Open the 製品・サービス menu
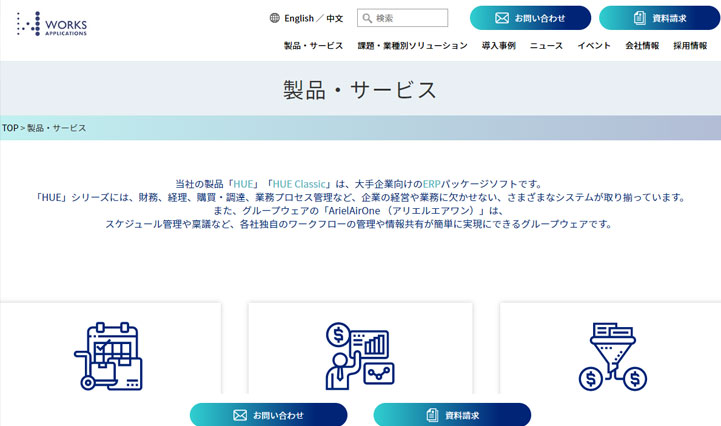 [313, 46]
